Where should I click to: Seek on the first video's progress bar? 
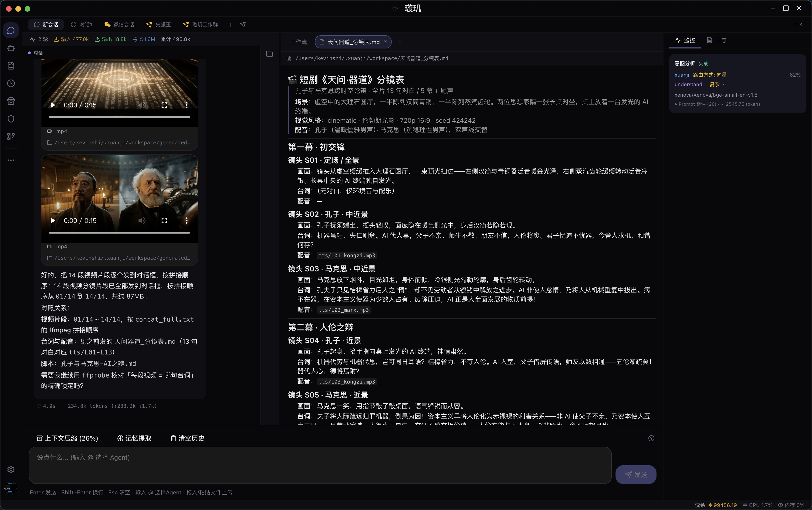[x=119, y=117]
